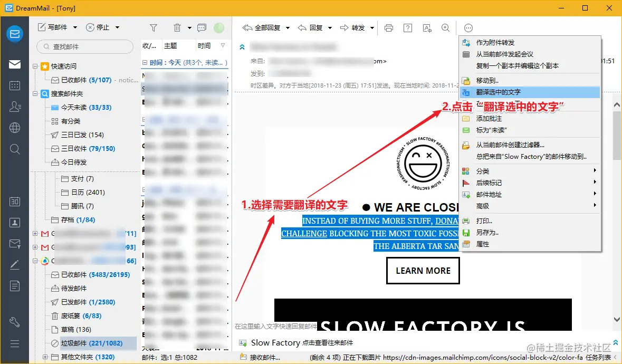Click the DreamMail logo icon in sidebar

pos(15,34)
